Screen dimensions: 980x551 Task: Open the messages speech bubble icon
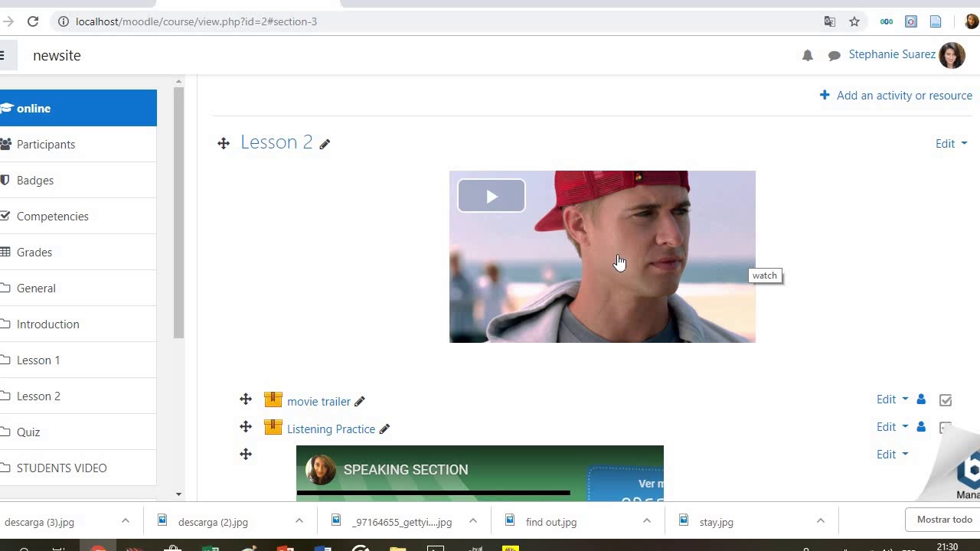pyautogui.click(x=835, y=55)
